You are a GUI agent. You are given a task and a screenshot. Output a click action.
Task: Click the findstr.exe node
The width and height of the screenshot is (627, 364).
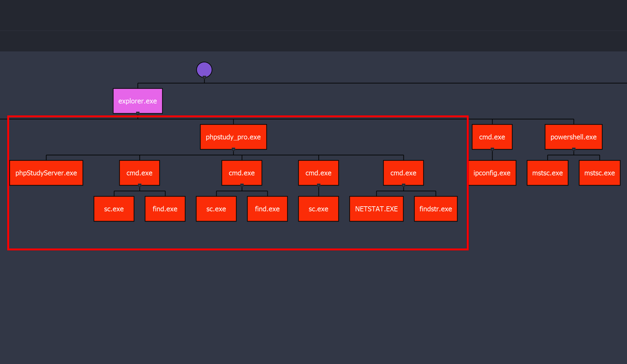click(436, 209)
